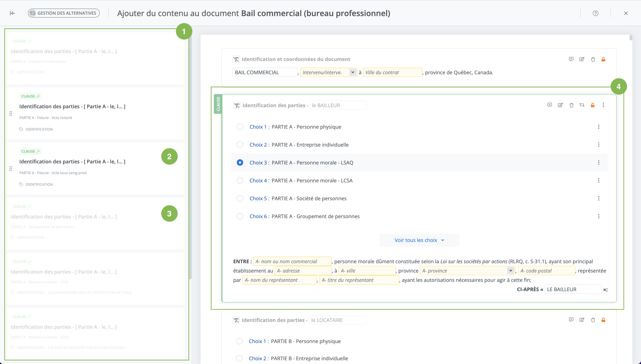Open the help question mark icon
Image resolution: width=641 pixels, height=364 pixels.
[595, 13]
